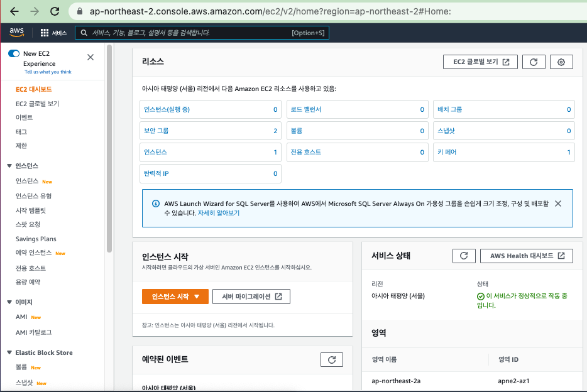The image size is (587, 392).
Task: Click the browser back arrow
Action: click(14, 11)
